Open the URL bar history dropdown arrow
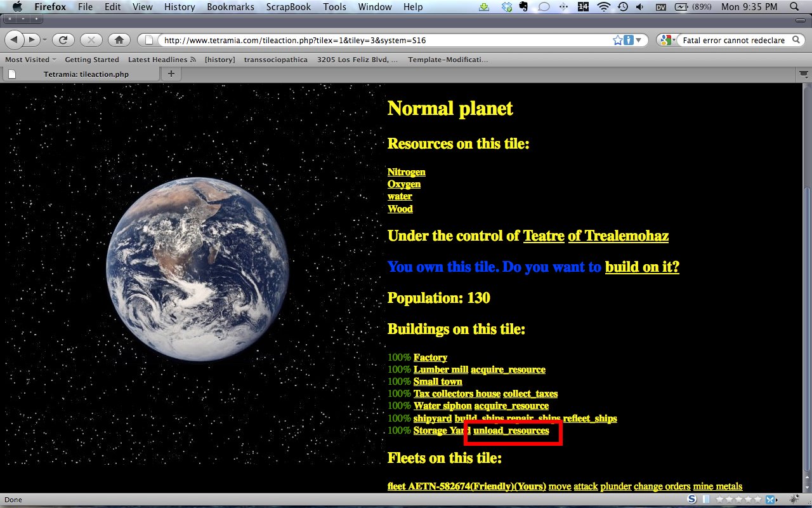Image resolution: width=812 pixels, height=508 pixels. pyautogui.click(x=638, y=40)
